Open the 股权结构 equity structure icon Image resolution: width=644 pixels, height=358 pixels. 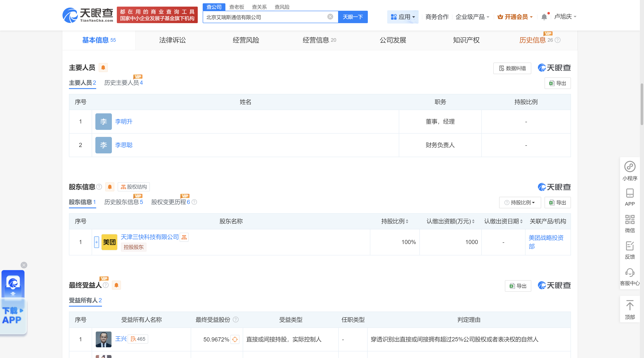(134, 187)
